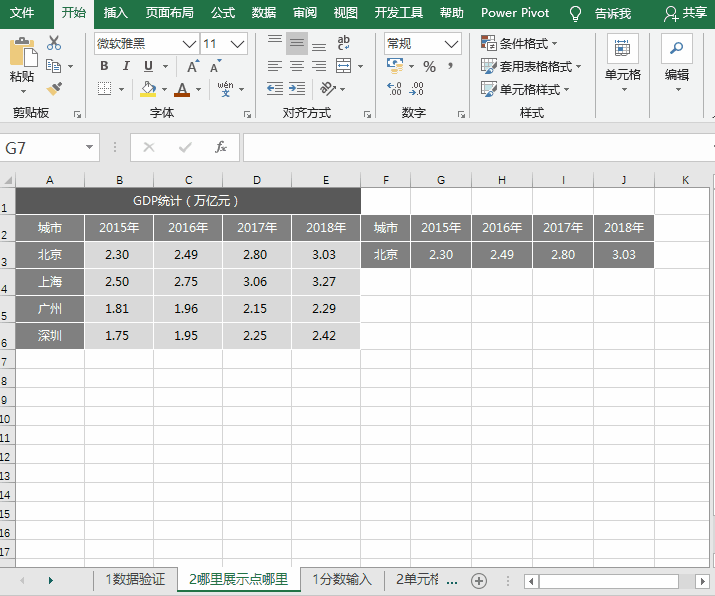Toggle Italic formatting
Screen dimensions: 715x596
point(126,67)
